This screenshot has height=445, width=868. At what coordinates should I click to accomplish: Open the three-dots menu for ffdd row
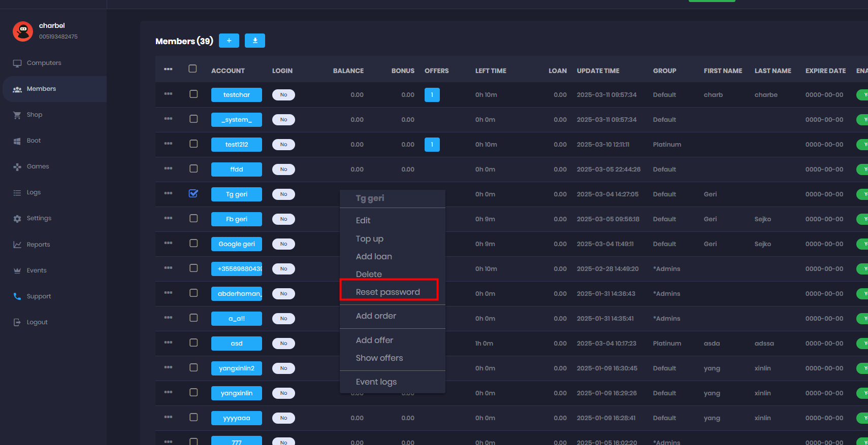tap(168, 168)
